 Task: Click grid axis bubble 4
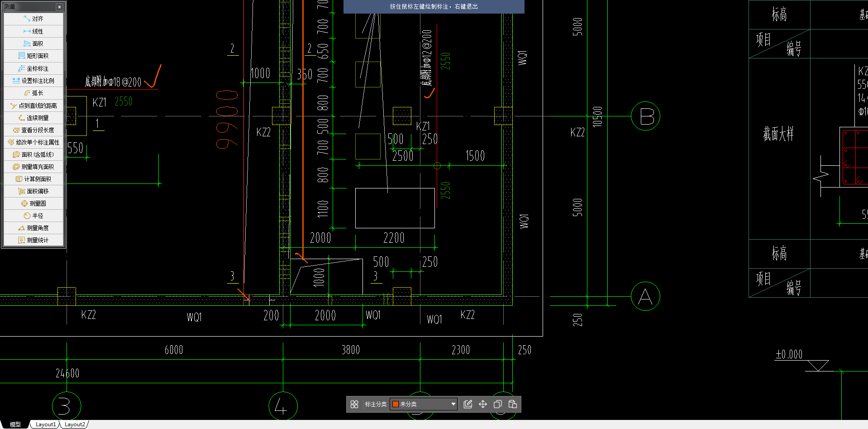pyautogui.click(x=283, y=406)
